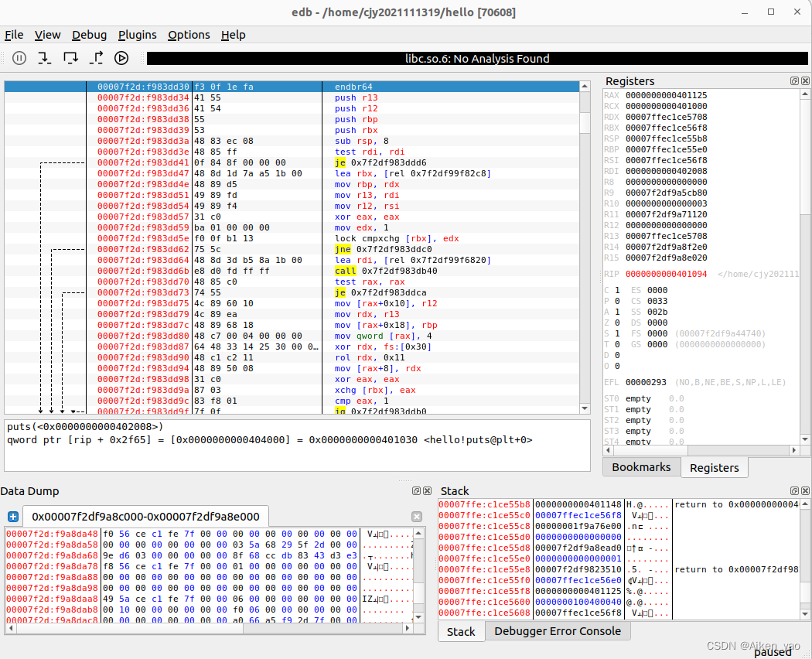Click the ST0 empty register row
This screenshot has height=659, width=812.
pos(643,399)
